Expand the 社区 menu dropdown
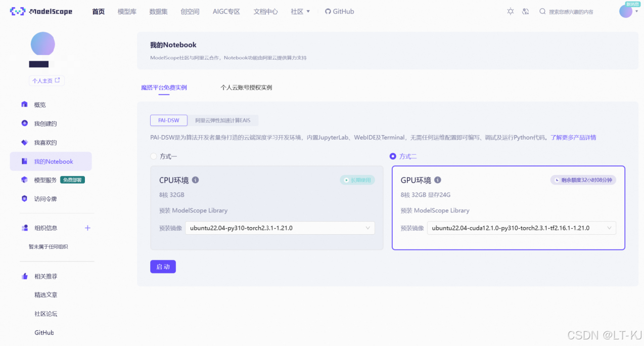The height and width of the screenshot is (346, 644). (300, 11)
